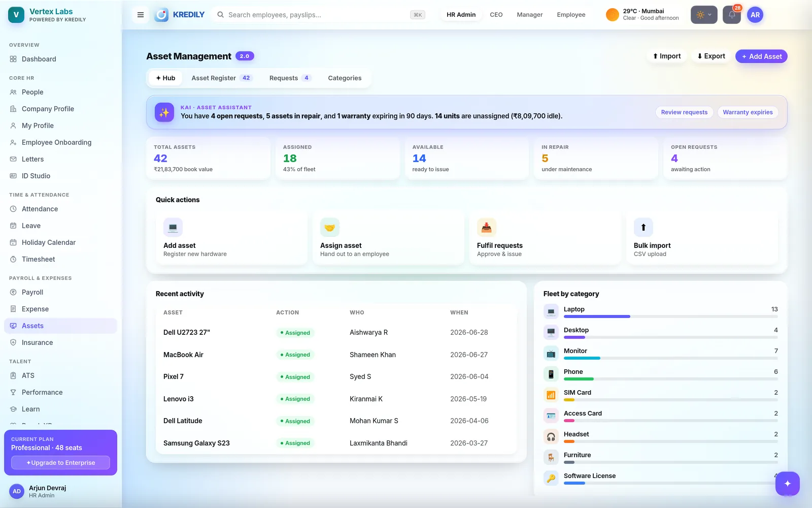This screenshot has width=812, height=508.
Task: Select the MacBook Air activity row
Action: tap(336, 355)
